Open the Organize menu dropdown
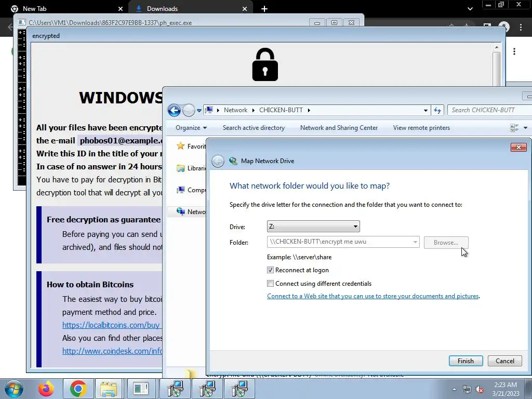This screenshot has height=399, width=532. (x=191, y=128)
